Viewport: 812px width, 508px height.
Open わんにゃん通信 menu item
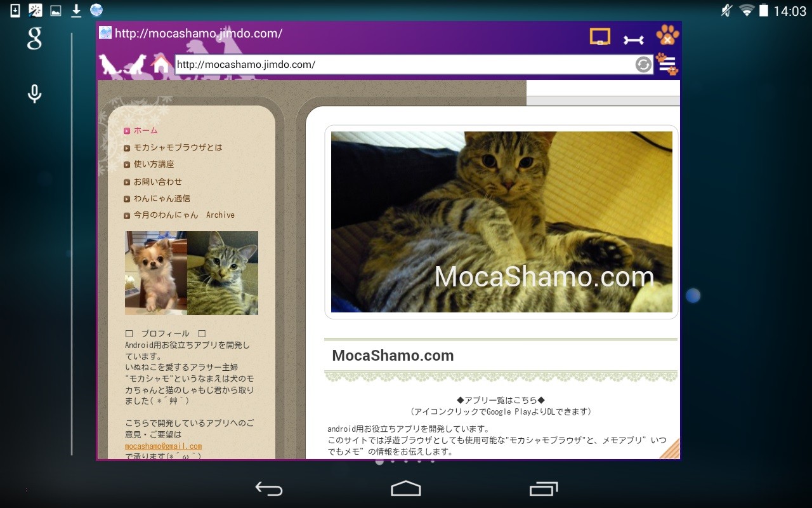[162, 198]
